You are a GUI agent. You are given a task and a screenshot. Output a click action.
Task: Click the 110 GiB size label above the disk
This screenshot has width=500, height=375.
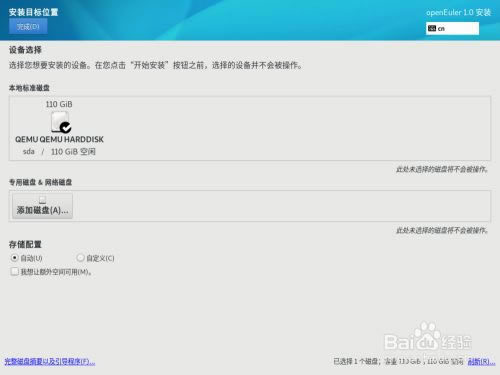coord(59,104)
